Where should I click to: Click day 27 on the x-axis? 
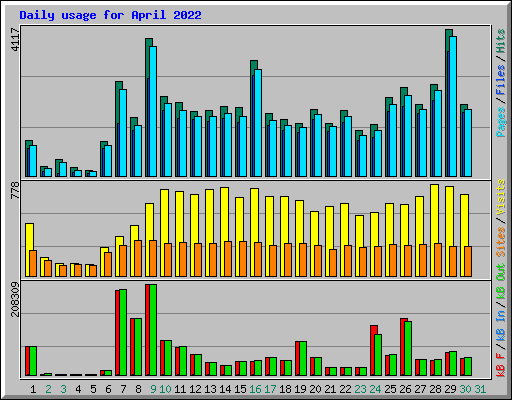(420, 389)
